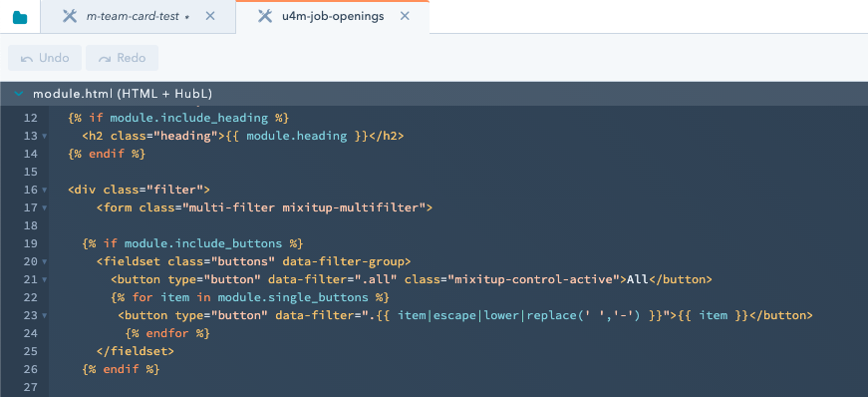Click the module.html (HTML + HubL) header label
This screenshot has width=868, height=397.
pos(123,94)
